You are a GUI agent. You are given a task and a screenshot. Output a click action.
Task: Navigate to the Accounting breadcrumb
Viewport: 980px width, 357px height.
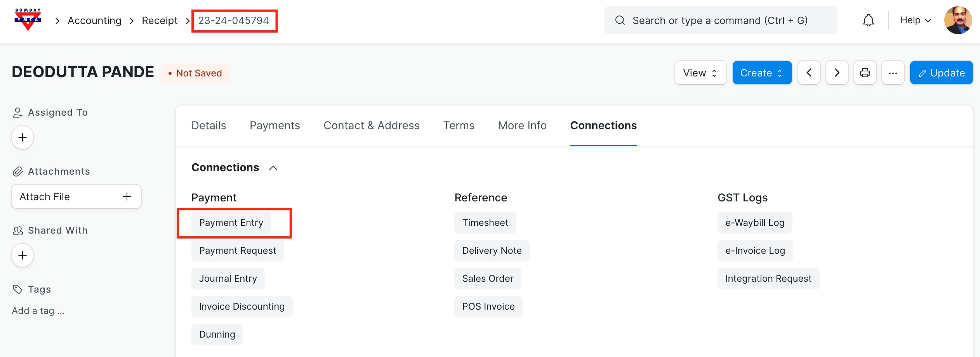tap(94, 21)
